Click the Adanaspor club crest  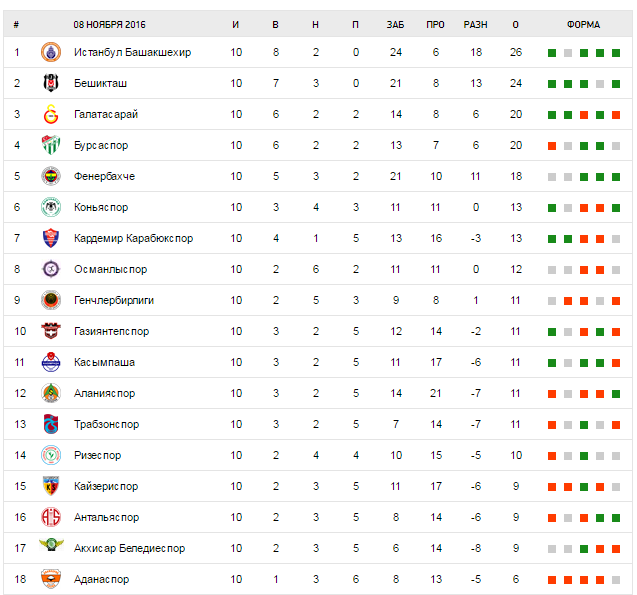point(50,579)
